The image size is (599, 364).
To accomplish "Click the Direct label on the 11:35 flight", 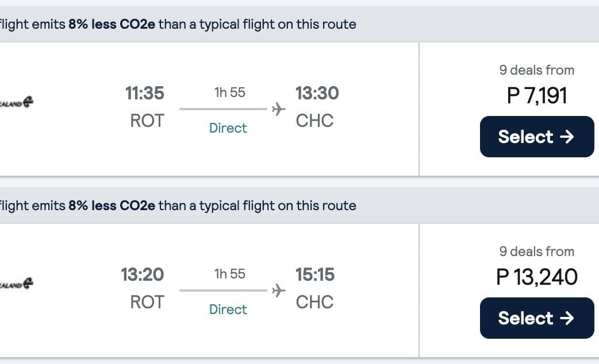I will [228, 128].
